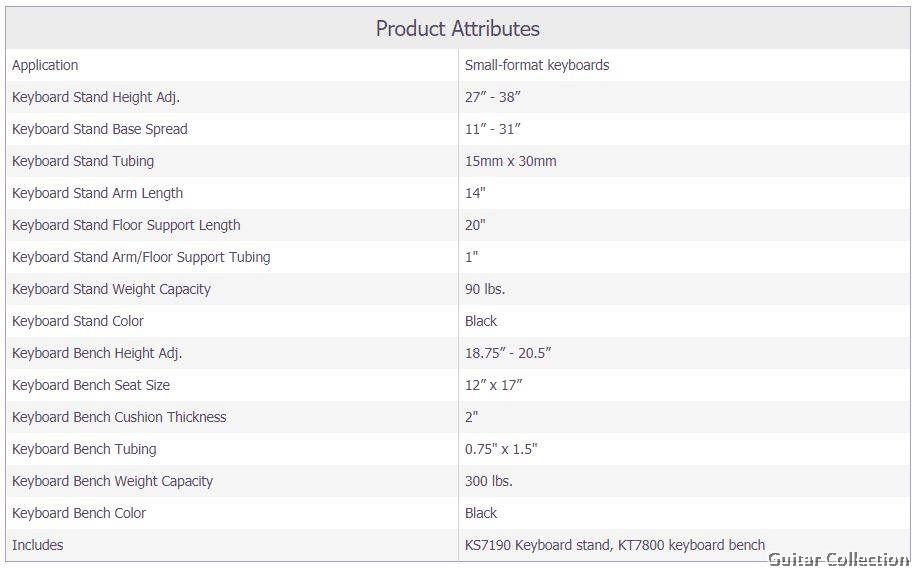
Task: Select the Keyboard Stand Height Adj. label
Action: (96, 97)
